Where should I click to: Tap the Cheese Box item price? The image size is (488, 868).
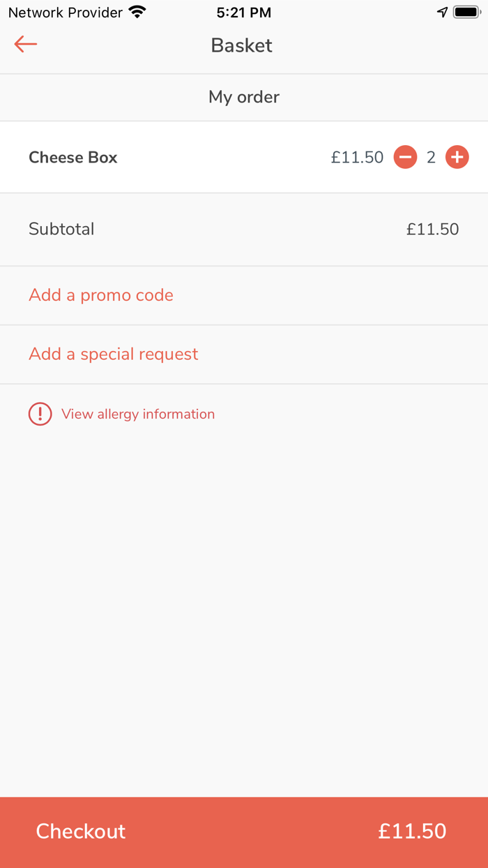(x=357, y=158)
